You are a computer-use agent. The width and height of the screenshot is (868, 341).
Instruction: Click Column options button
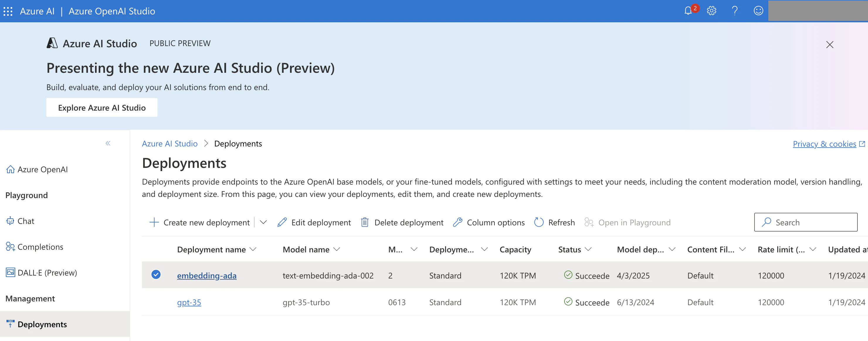click(x=489, y=222)
